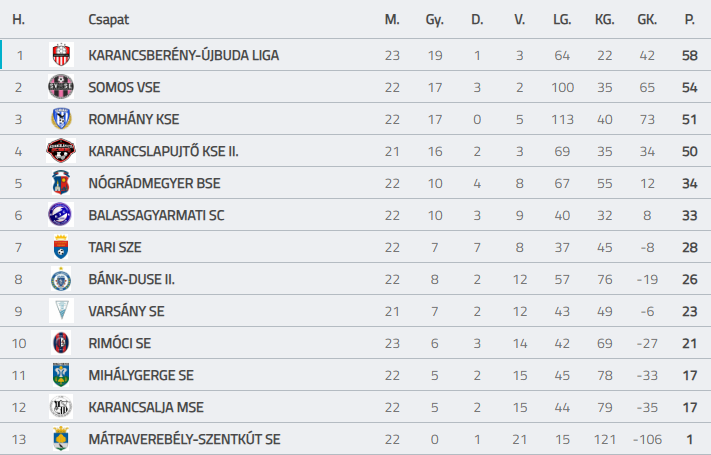Open the RIMÓCI SE team page link

pos(120,343)
